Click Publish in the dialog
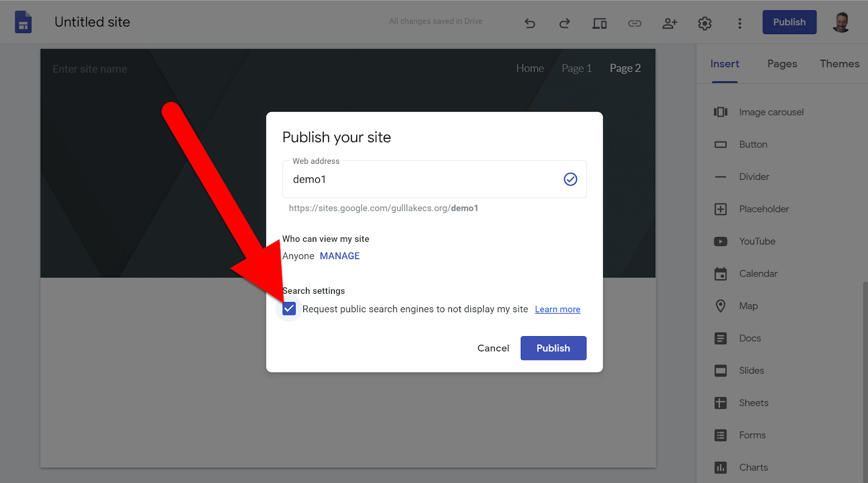 553,348
